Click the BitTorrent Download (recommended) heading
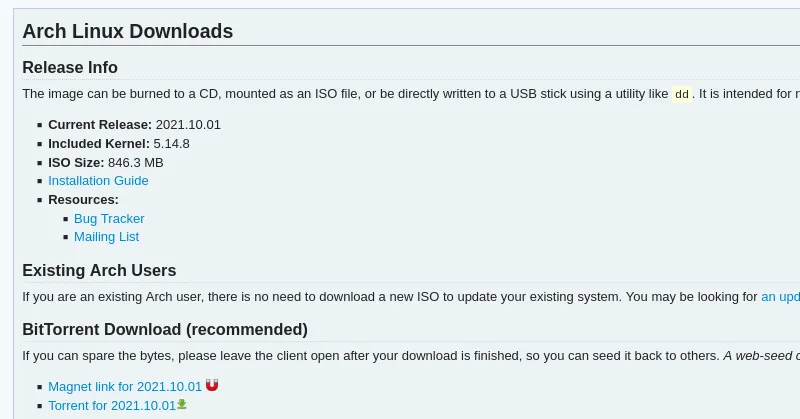Screen dimensions: 800x419 pyautogui.click(x=165, y=329)
